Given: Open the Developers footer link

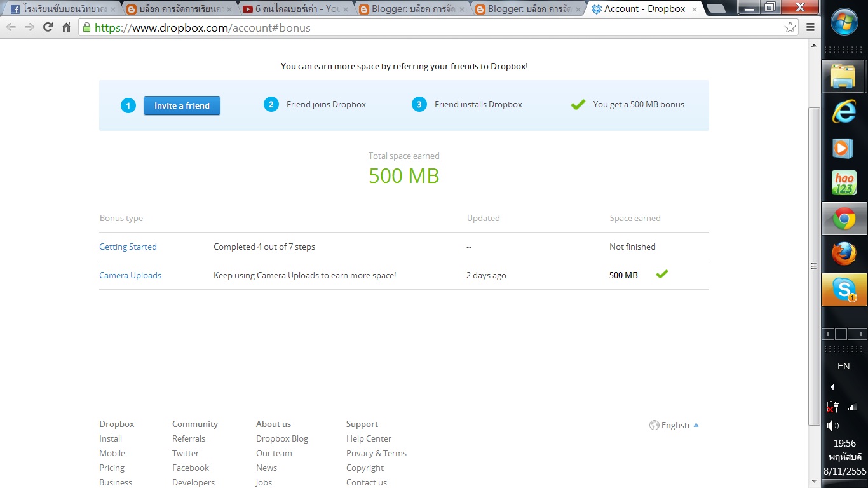Looking at the screenshot, I should pyautogui.click(x=193, y=482).
